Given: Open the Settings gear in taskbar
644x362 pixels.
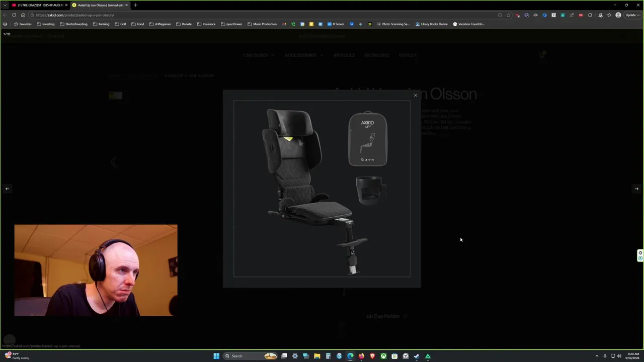Looking at the screenshot, I should [295, 356].
